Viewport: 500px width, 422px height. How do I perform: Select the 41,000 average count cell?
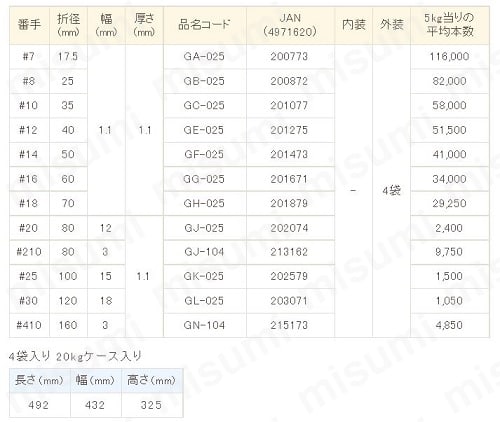pyautogui.click(x=449, y=154)
